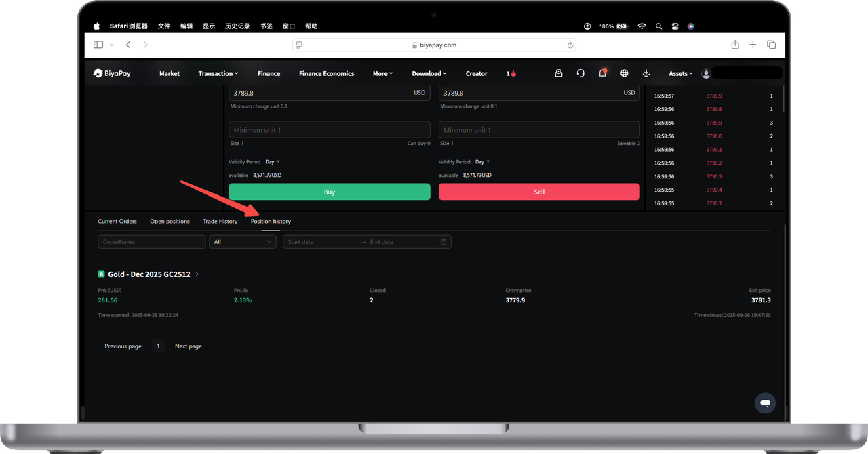Switch to the Open positions tab
Image resolution: width=868 pixels, height=454 pixels.
(170, 221)
